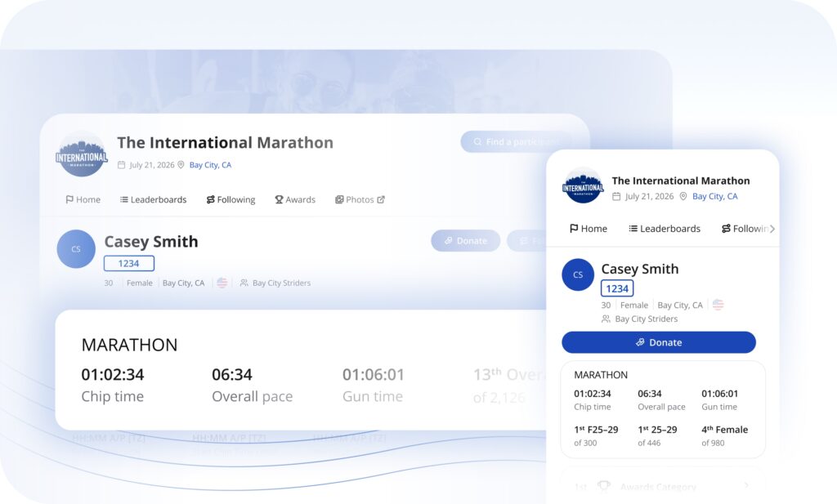837x504 pixels.
Task: Click the International Marathon logo in desktop header
Action: [x=82, y=154]
